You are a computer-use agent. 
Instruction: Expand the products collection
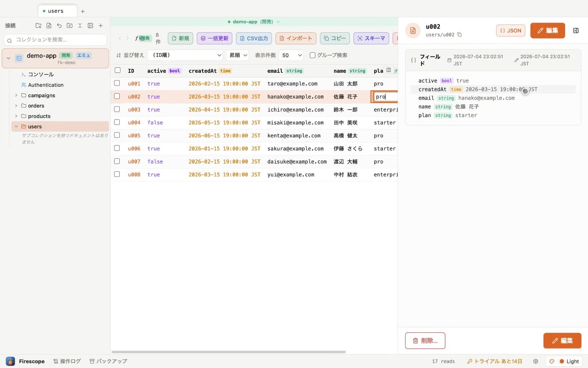pos(16,116)
